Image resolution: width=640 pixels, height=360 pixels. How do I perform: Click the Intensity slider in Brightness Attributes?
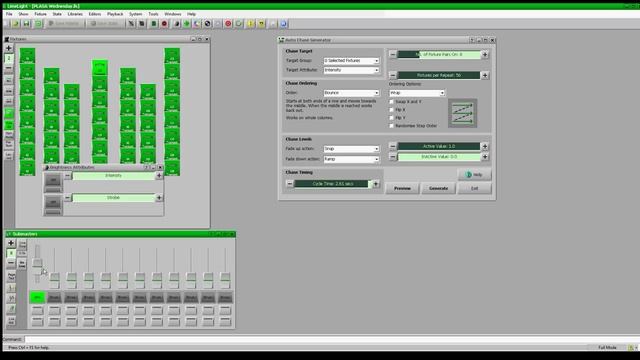(113, 176)
